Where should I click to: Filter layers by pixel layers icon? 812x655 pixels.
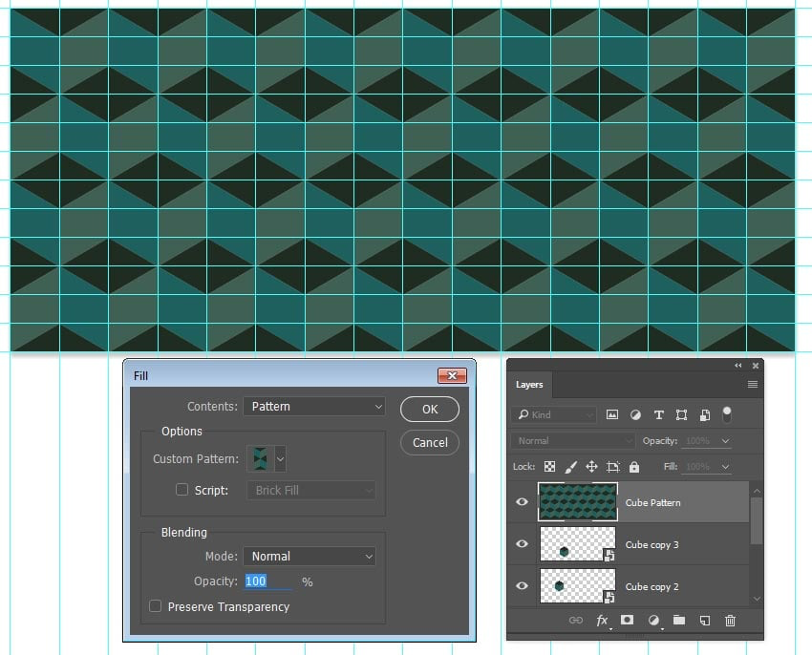(x=612, y=414)
